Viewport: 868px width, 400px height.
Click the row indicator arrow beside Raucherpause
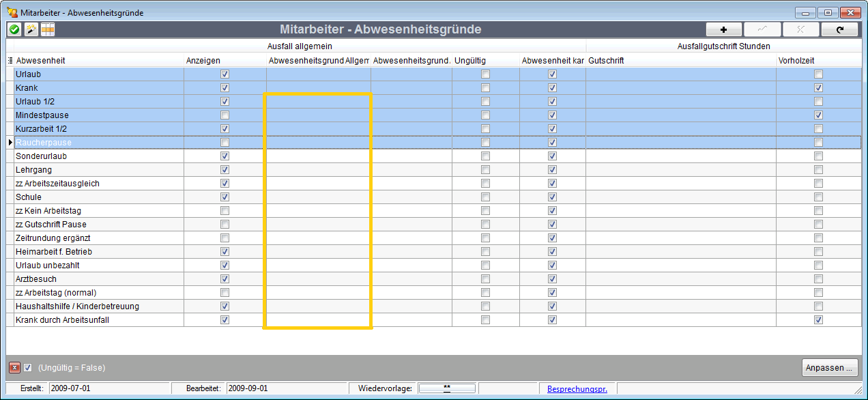tap(10, 142)
